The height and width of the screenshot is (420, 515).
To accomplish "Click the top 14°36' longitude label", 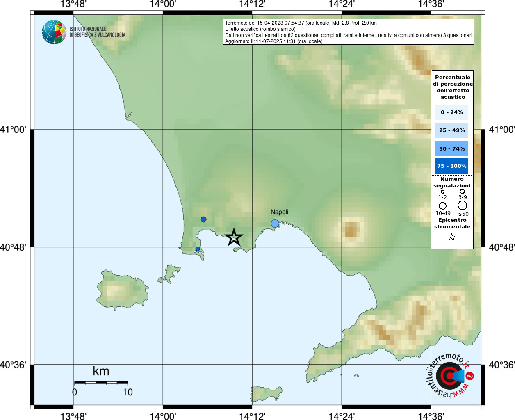I will click(x=431, y=4).
